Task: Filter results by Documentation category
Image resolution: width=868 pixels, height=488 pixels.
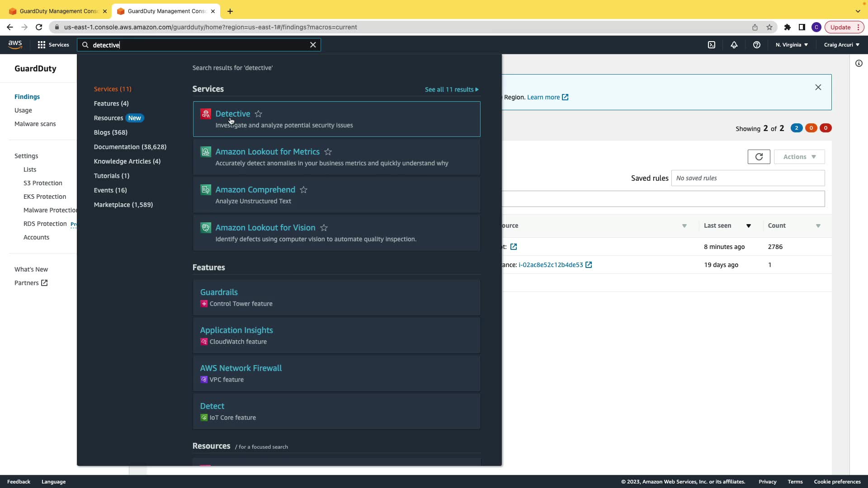Action: [x=130, y=147]
